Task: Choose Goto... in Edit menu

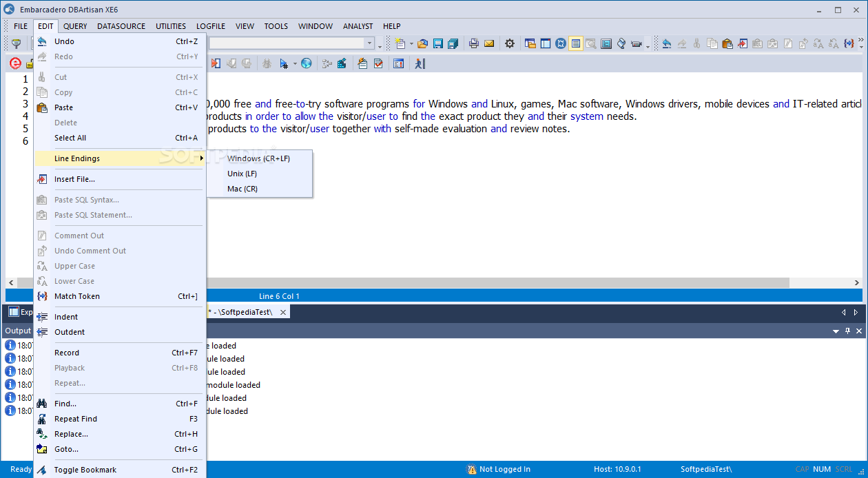Action: pyautogui.click(x=119, y=449)
